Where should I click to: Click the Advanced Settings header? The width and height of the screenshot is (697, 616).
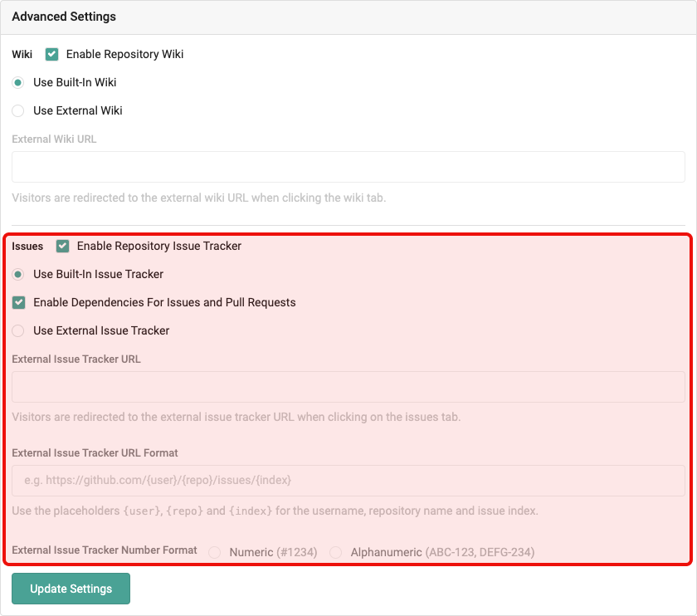click(64, 17)
